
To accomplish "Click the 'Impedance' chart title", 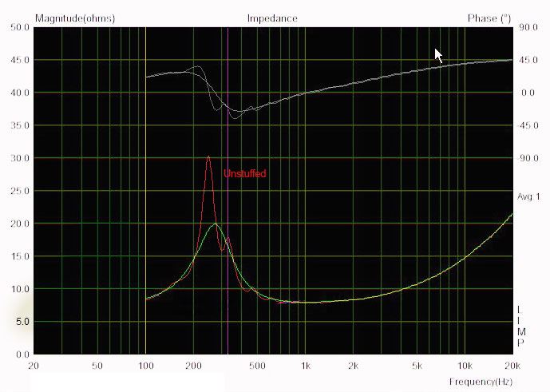I will 272,18.
